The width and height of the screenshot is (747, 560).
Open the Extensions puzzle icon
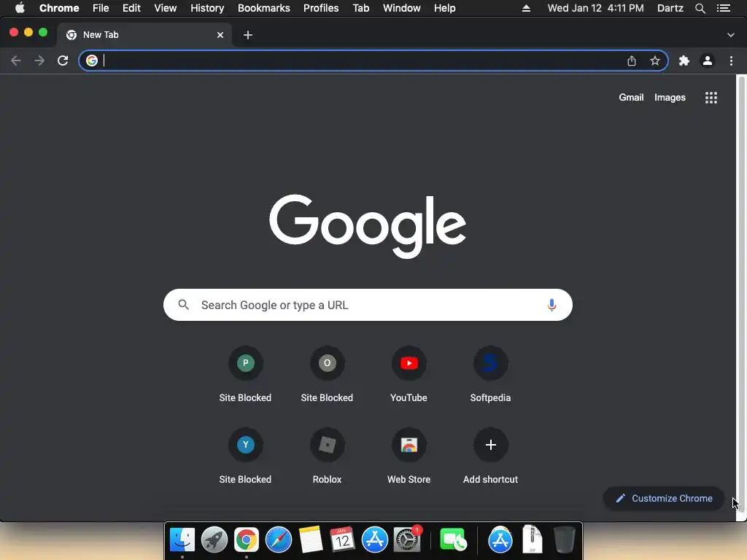pos(684,61)
